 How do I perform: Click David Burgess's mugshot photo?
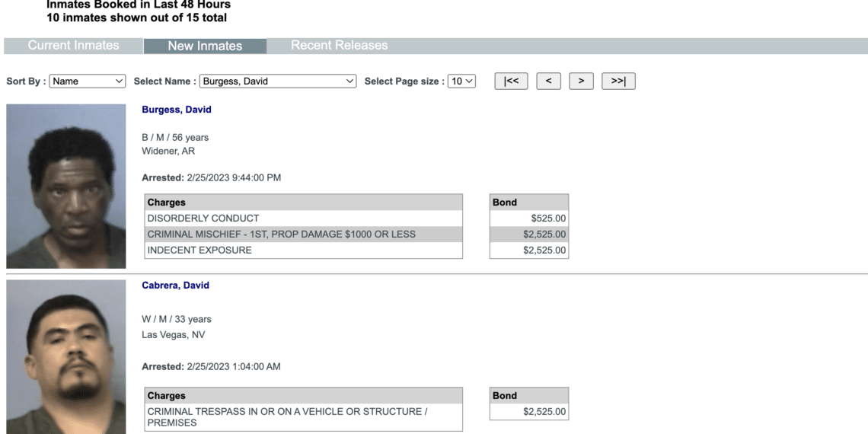(x=66, y=186)
